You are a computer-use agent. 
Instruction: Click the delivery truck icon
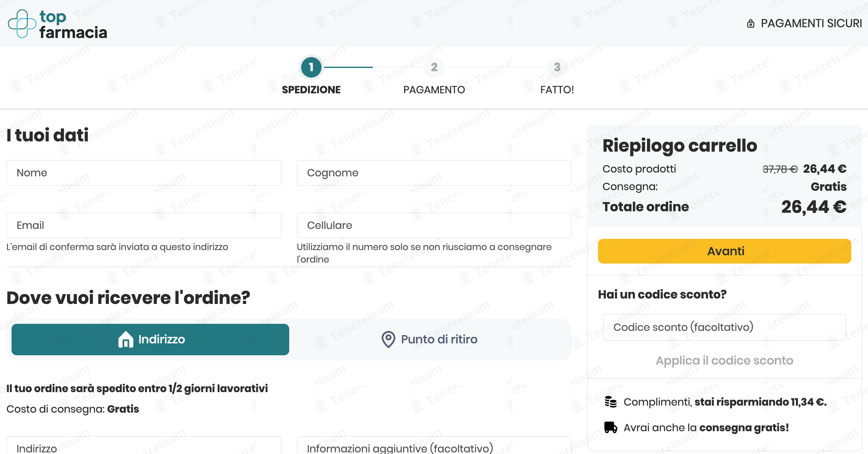click(x=610, y=427)
